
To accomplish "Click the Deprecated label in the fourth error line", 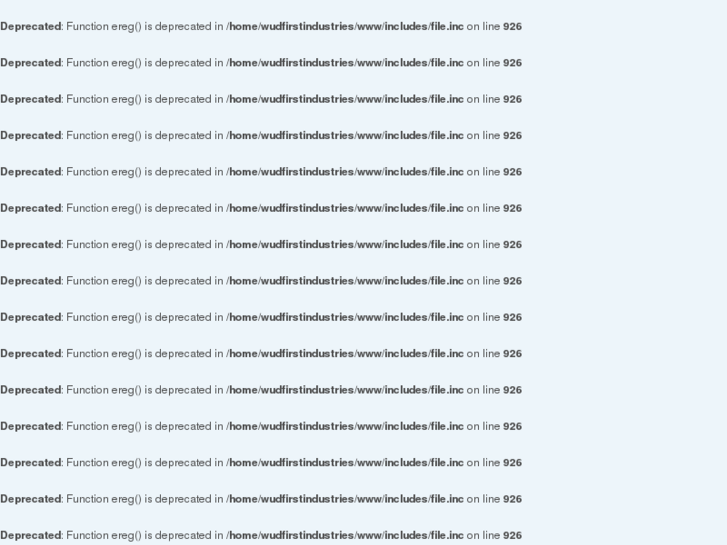I will (31, 135).
